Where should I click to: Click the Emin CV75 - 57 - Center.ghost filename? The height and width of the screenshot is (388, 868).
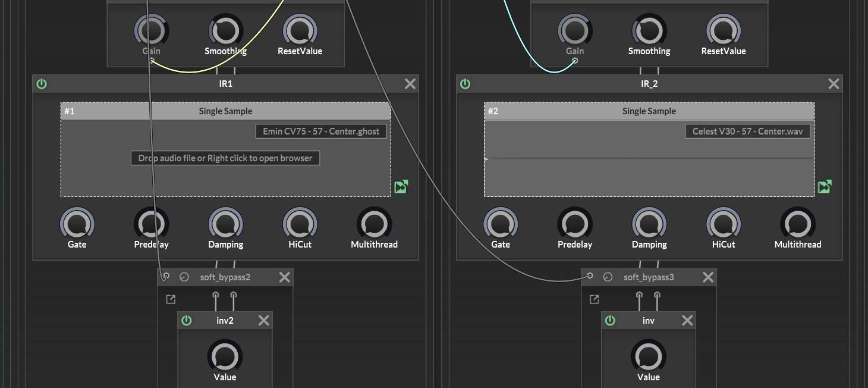pos(321,132)
